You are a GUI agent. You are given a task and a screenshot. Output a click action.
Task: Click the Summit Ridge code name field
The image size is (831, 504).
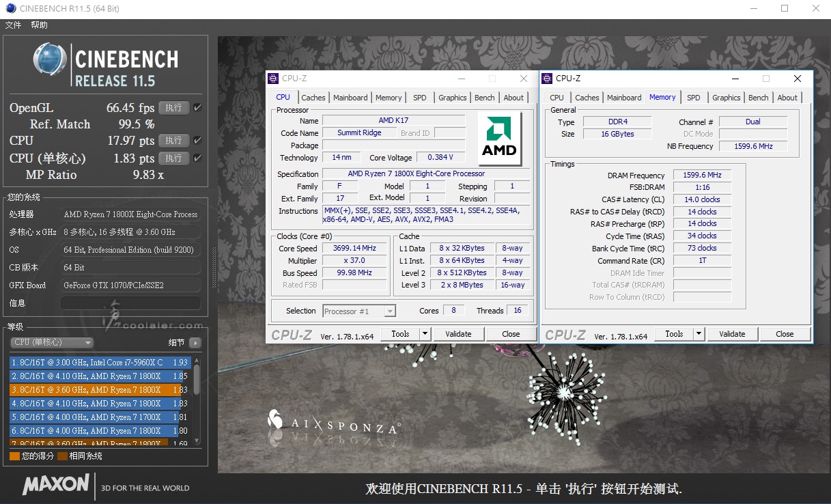click(359, 133)
